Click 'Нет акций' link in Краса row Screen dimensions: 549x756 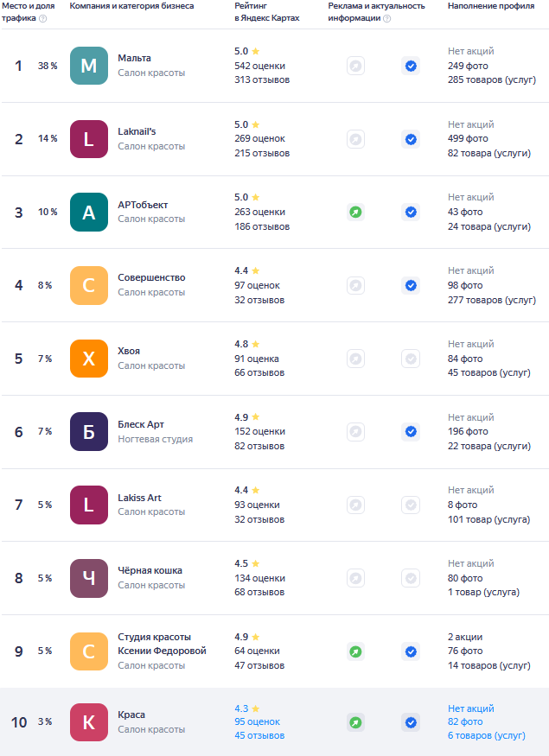tap(471, 708)
